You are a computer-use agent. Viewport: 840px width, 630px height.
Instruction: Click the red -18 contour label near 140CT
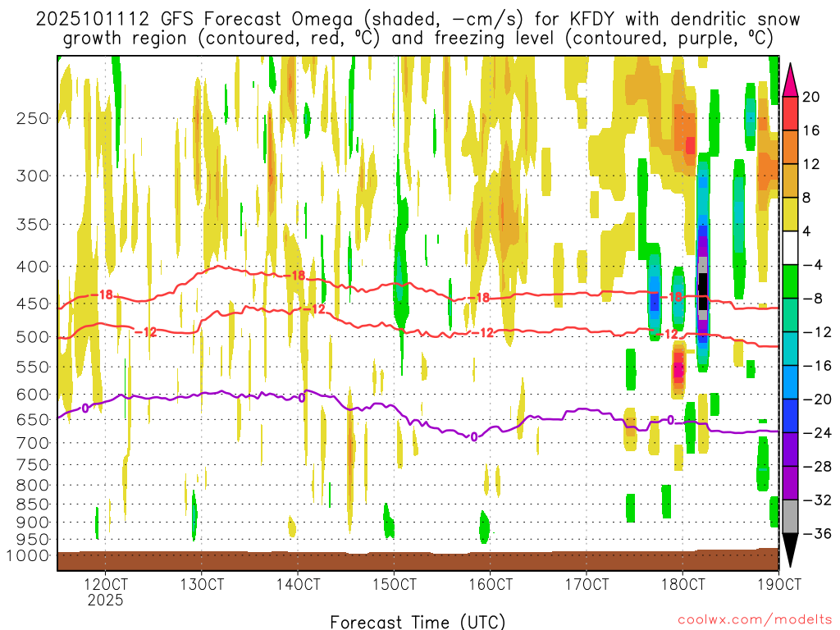coord(297,276)
